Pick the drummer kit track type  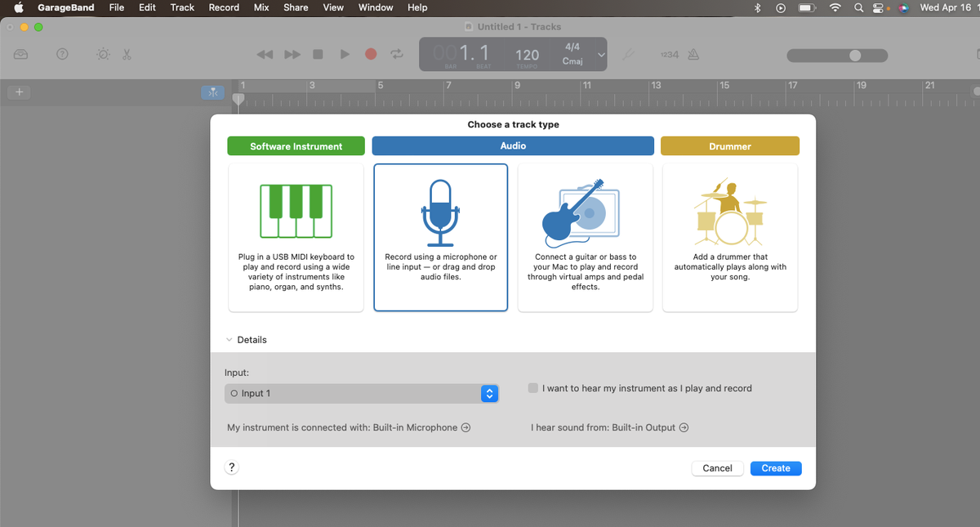(x=730, y=237)
